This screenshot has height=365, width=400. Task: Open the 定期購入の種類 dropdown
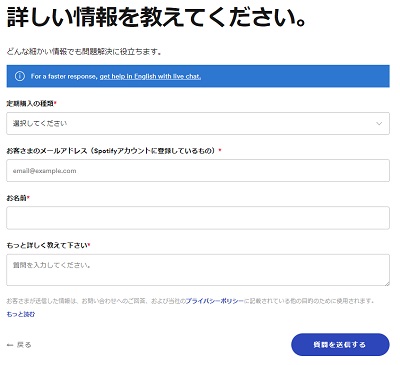tap(198, 124)
